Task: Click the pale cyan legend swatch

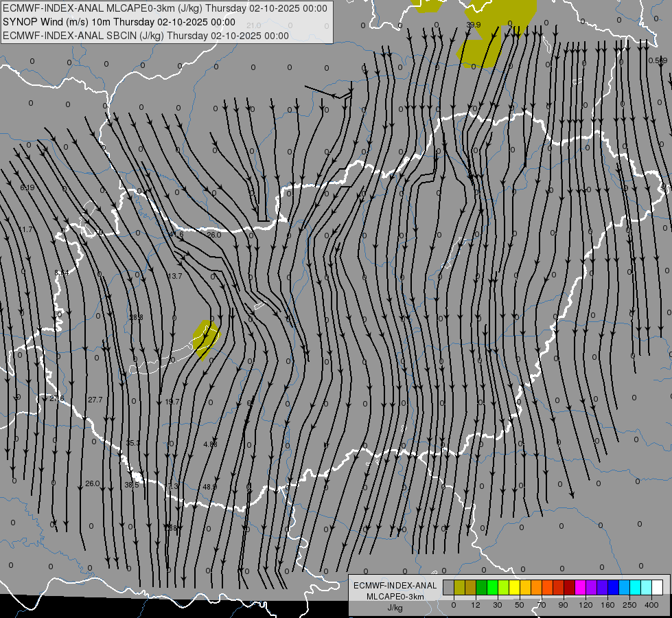Action: click(x=647, y=587)
